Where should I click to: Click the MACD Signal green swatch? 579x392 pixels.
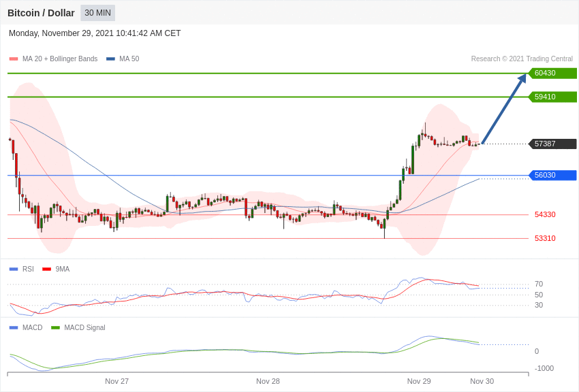click(x=55, y=327)
